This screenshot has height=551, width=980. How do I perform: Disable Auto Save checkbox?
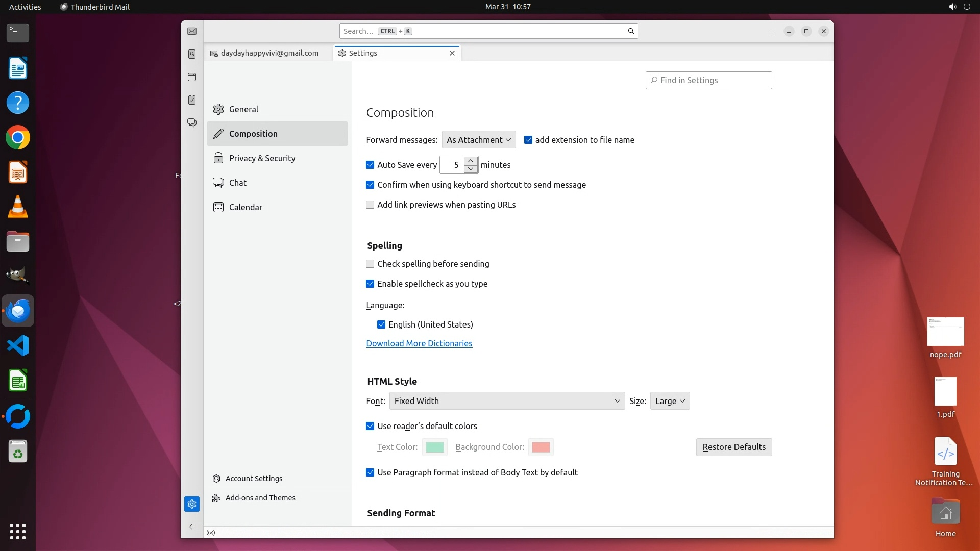point(370,165)
